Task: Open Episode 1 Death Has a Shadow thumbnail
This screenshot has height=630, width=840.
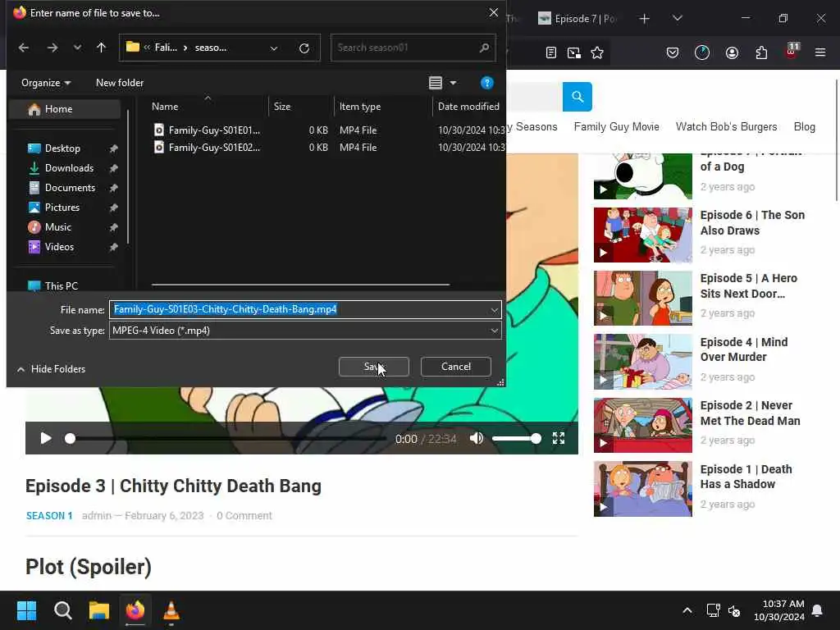Action: (x=643, y=489)
